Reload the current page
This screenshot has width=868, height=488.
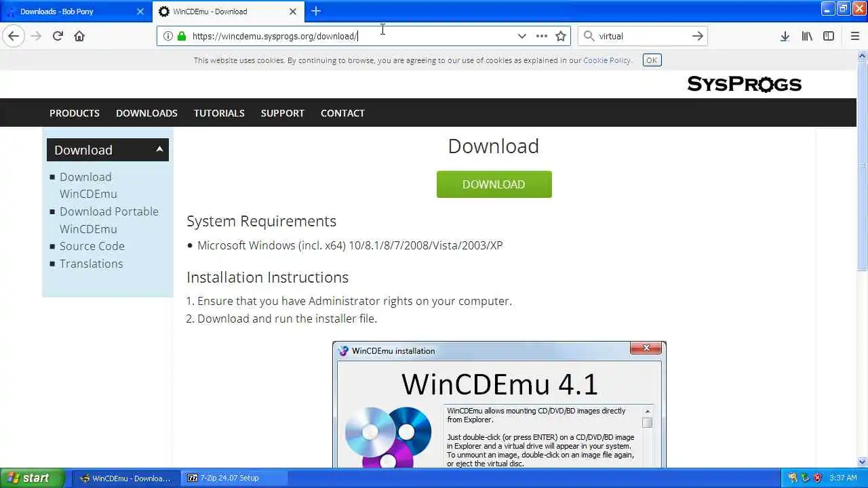click(x=58, y=36)
